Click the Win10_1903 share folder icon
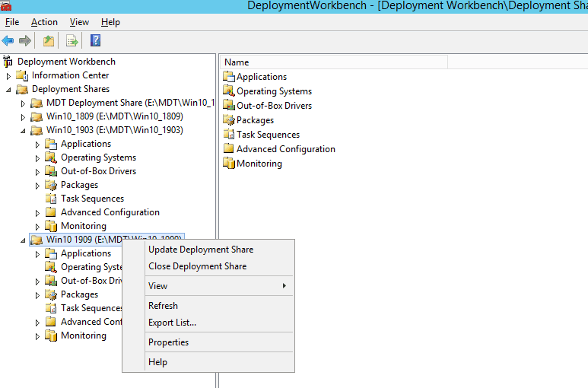 [37, 130]
